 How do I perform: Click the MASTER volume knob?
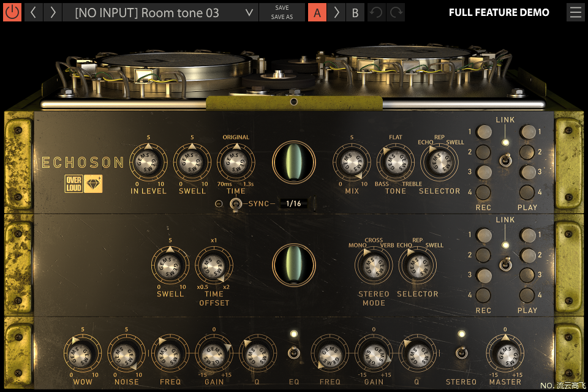(x=505, y=354)
